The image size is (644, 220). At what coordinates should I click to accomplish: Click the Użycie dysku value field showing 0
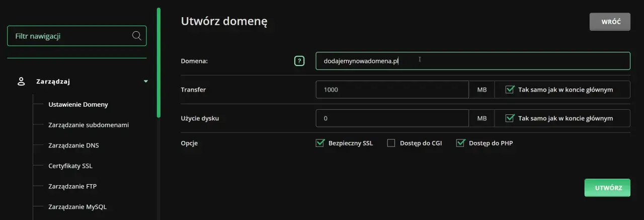392,118
